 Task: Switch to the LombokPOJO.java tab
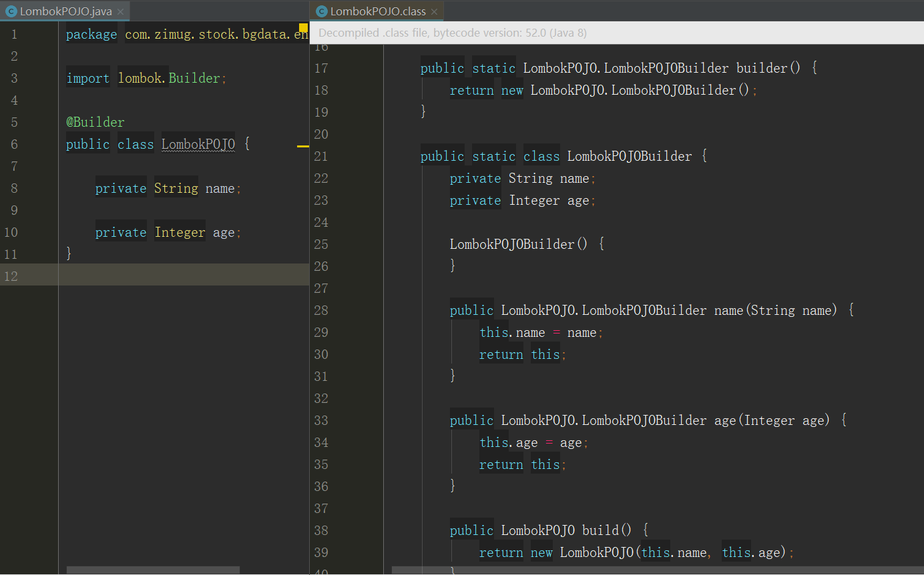[x=65, y=11]
